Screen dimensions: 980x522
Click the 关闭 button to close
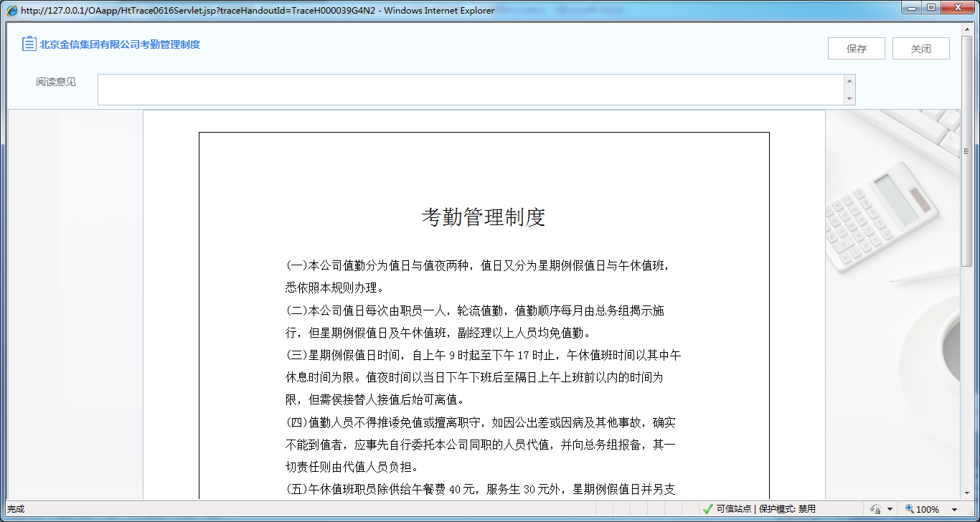920,48
